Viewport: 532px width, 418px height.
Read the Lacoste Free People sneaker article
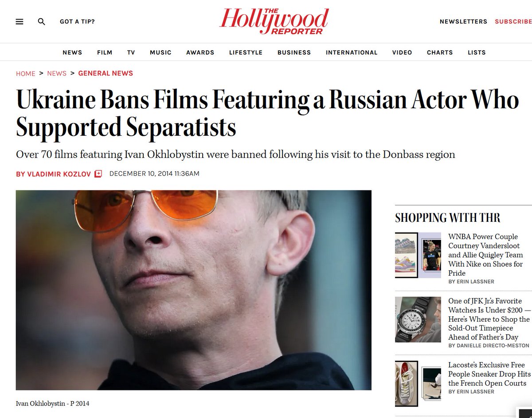point(489,374)
